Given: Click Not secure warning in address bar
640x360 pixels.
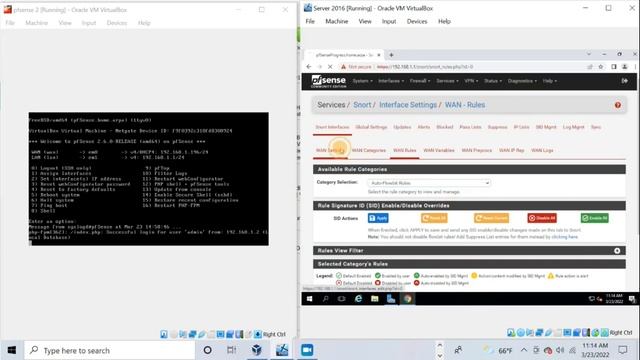Looking at the screenshot, I should pyautogui.click(x=356, y=67).
